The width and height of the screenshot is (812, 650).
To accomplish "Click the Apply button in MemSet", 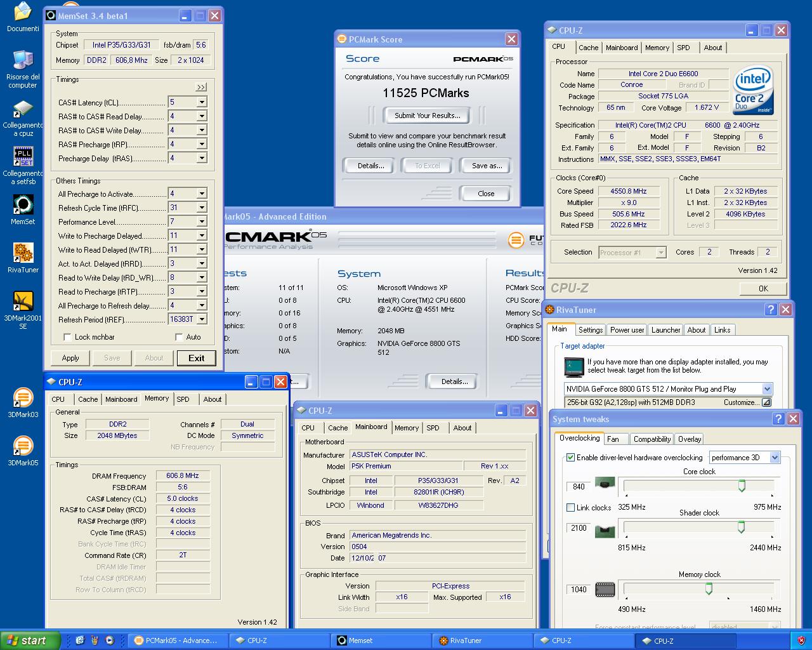I will (70, 358).
